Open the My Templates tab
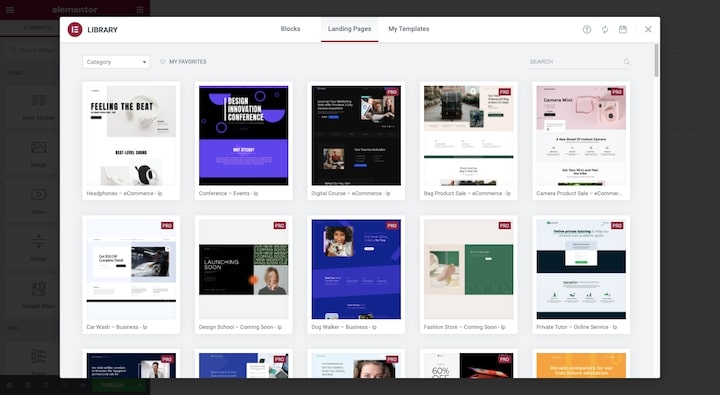This screenshot has height=395, width=720. click(x=409, y=29)
